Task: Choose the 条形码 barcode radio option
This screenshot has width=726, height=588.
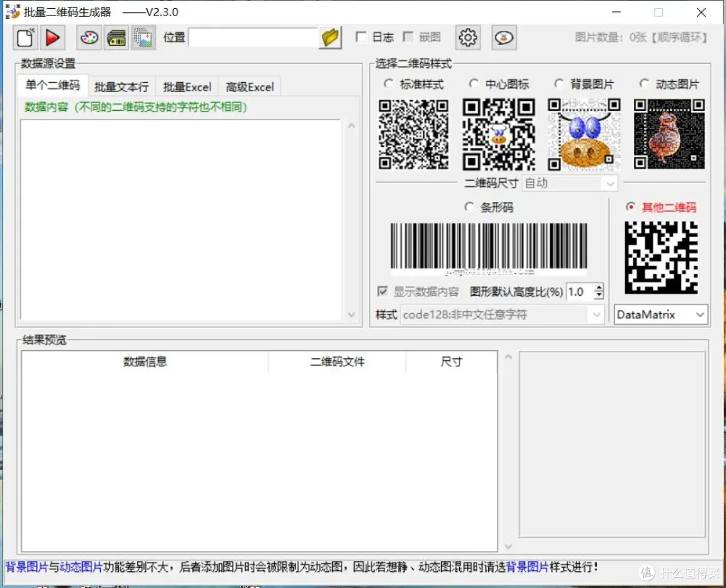Action: click(469, 206)
